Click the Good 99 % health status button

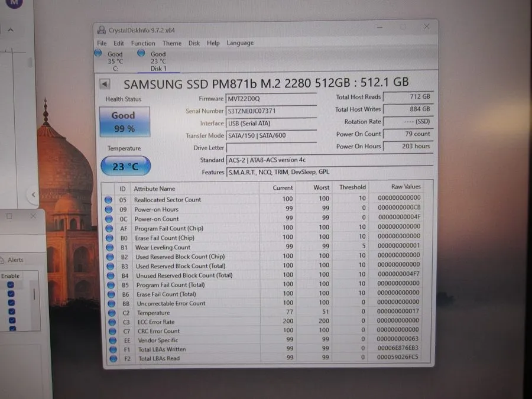point(125,122)
